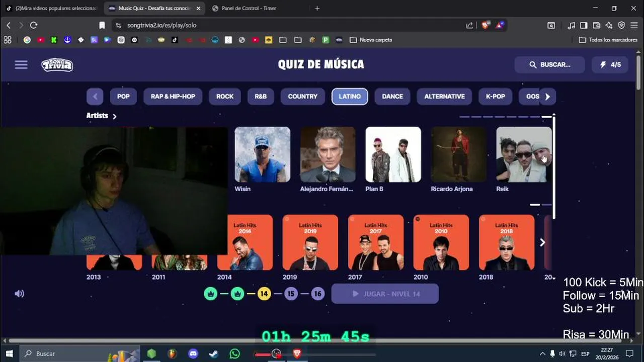Click the address bar URL
Screen dimensions: 644x362
click(x=162, y=25)
